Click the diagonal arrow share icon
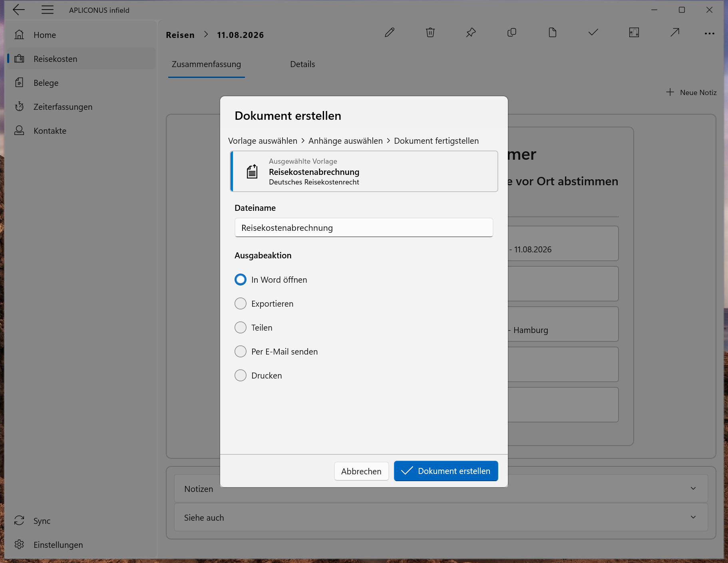Screen dimensions: 728x563 [x=675, y=33]
